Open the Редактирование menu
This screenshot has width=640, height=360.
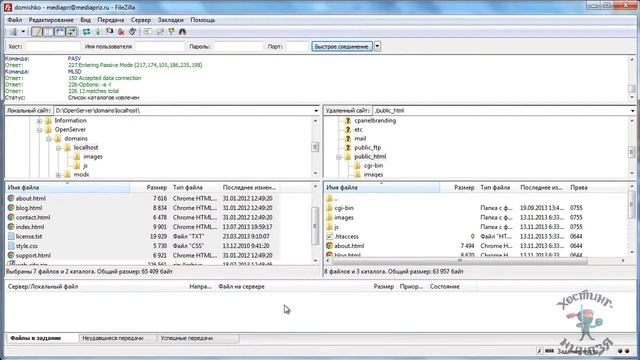click(51, 20)
